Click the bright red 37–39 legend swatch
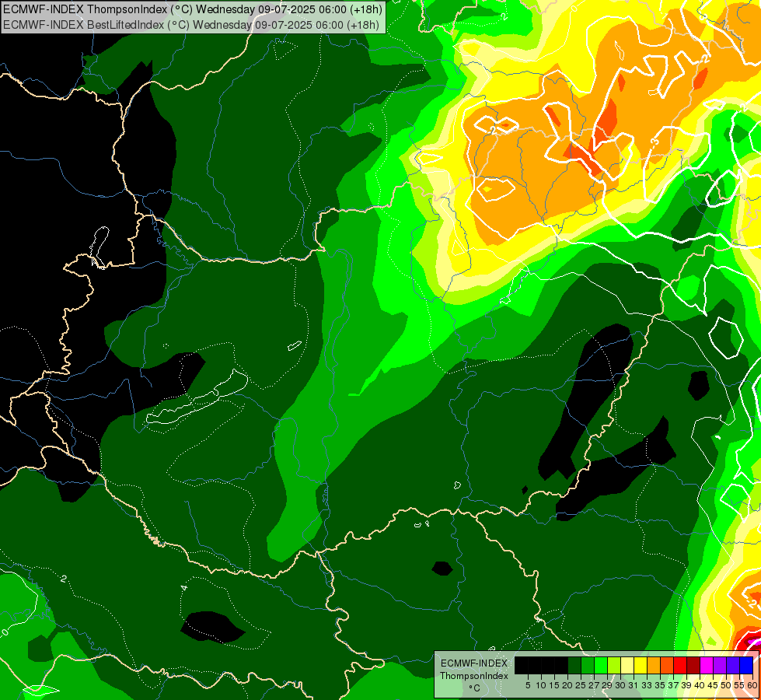The width and height of the screenshot is (761, 700). point(680,666)
